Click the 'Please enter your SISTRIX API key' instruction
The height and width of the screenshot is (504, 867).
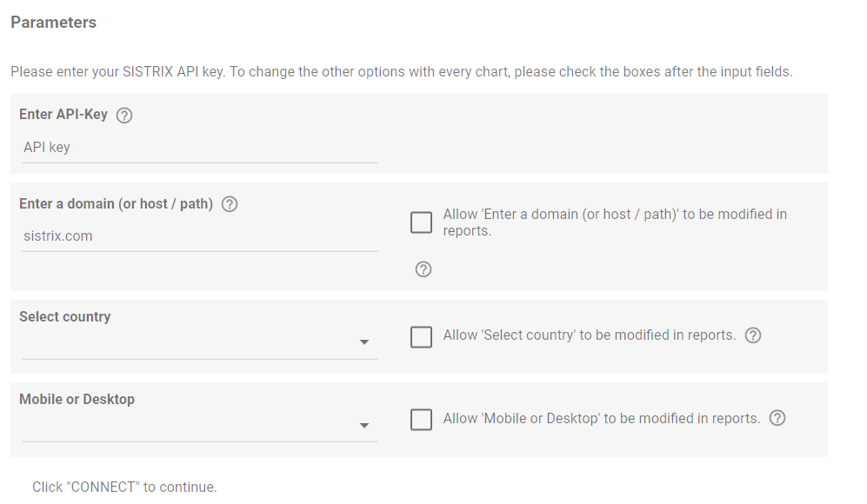point(402,72)
